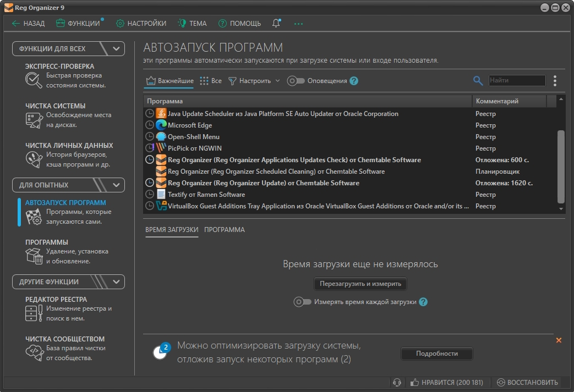The height and width of the screenshot is (392, 574).
Task: Click the Подробности button
Action: 436,354
